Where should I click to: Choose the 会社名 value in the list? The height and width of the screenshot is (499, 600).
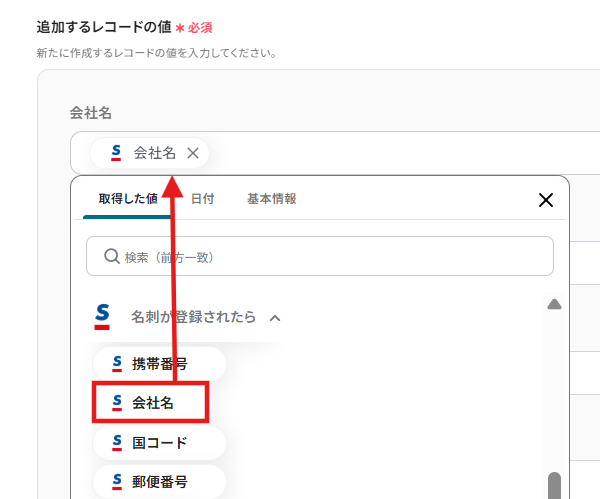[150, 402]
